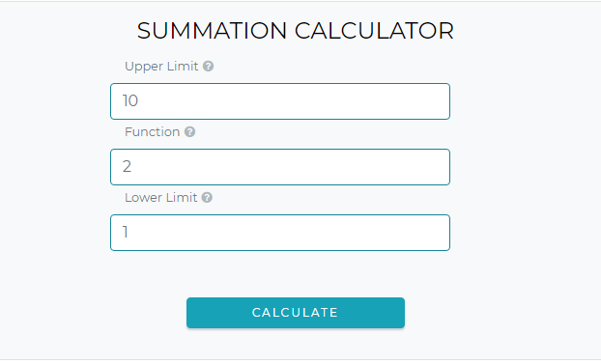Place cursor on the Function value 2
The height and width of the screenshot is (364, 601).
coord(127,166)
